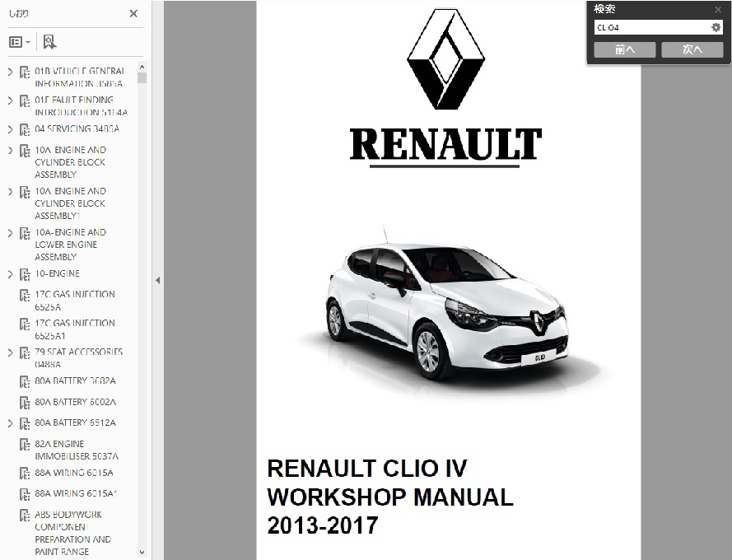
Task: Click bookmark icon of 17C Gas Injection 6525A1
Action: point(25,324)
